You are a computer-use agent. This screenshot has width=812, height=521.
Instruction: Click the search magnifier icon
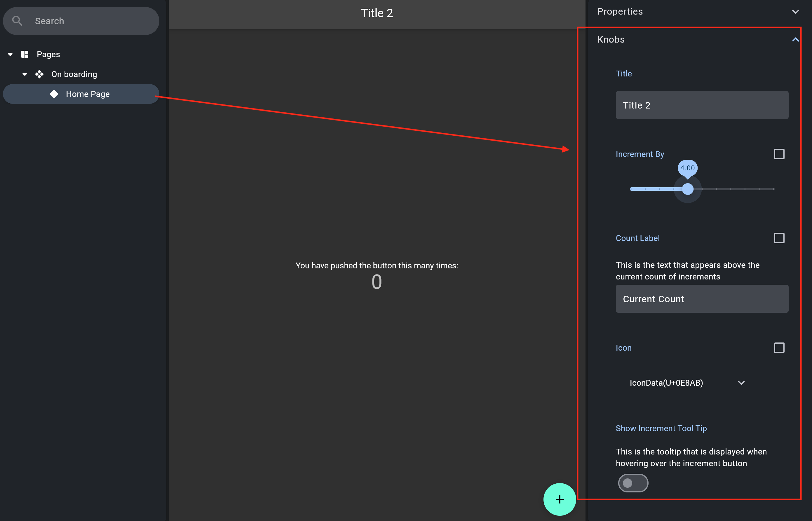point(17,21)
